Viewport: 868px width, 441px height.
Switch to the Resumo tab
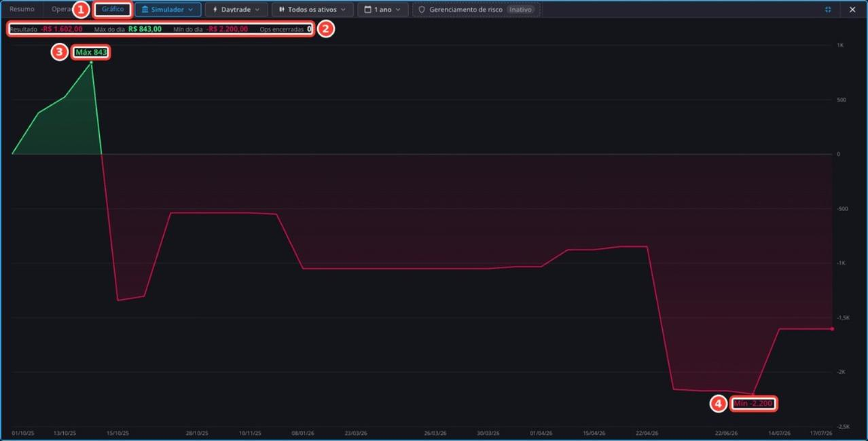(x=22, y=9)
